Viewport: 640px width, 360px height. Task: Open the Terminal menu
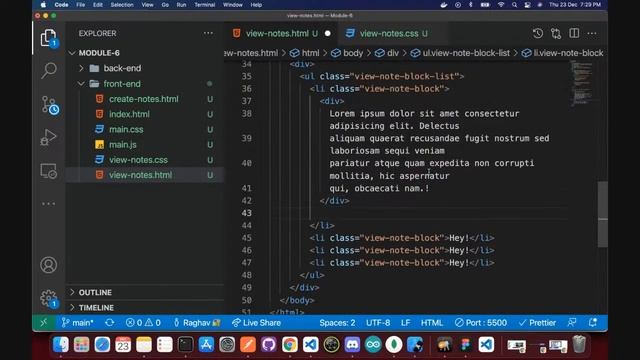point(204,5)
